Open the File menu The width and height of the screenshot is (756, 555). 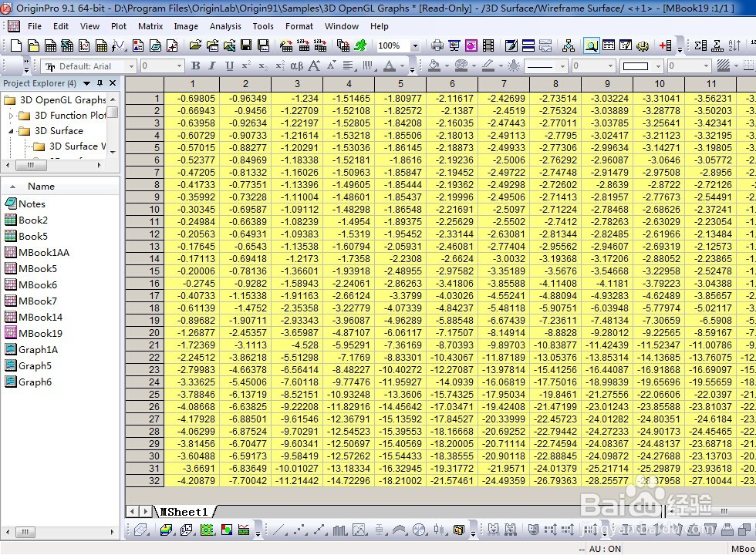(35, 26)
